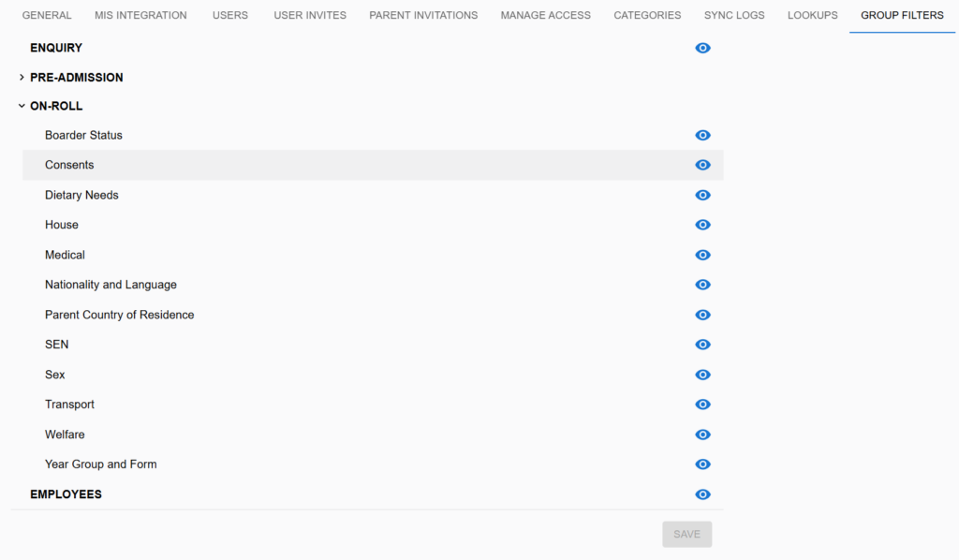
Task: Switch to MIS Integration tab
Action: (x=140, y=15)
